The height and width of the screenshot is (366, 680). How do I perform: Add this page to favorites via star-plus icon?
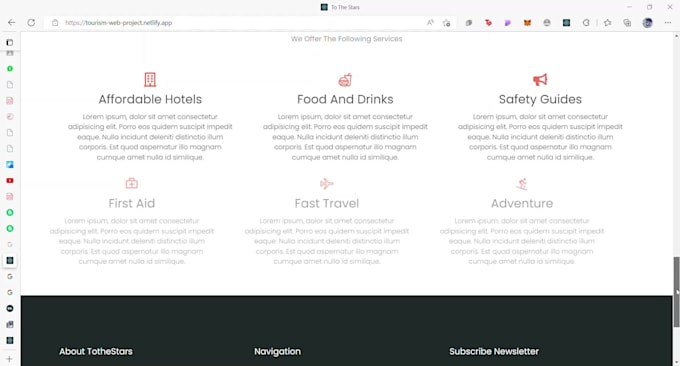(446, 23)
